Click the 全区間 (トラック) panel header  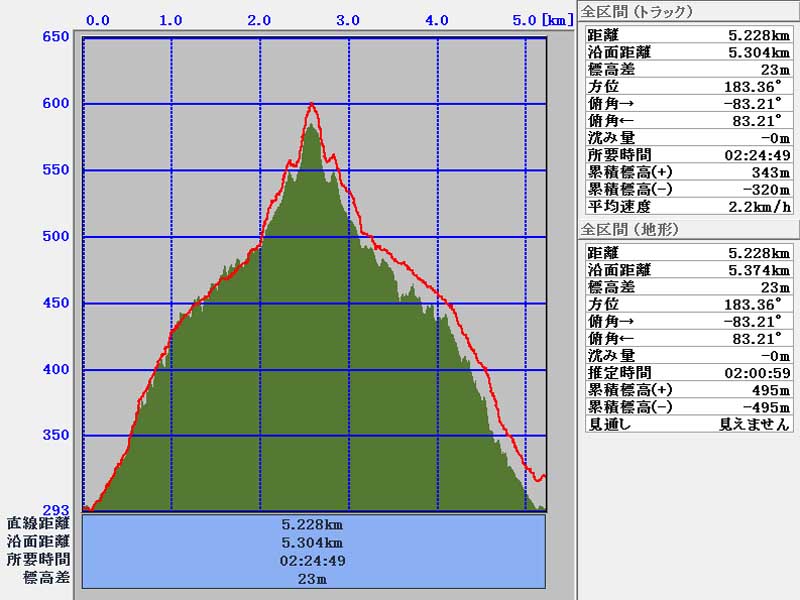coord(638,12)
